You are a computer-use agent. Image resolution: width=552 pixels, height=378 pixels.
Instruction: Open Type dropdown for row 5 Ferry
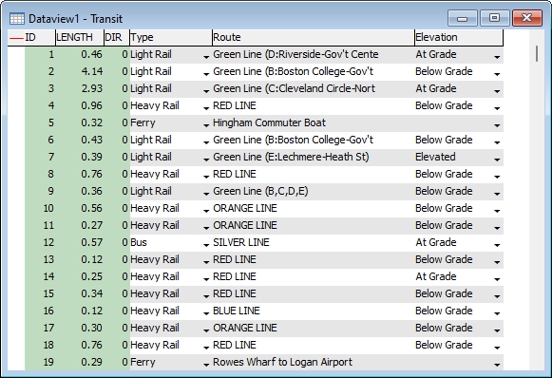coord(206,125)
